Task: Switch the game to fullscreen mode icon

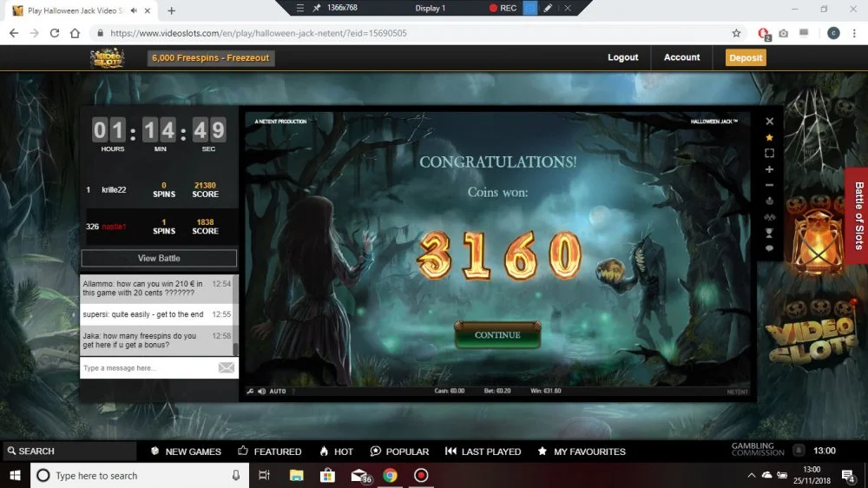Action: point(769,153)
